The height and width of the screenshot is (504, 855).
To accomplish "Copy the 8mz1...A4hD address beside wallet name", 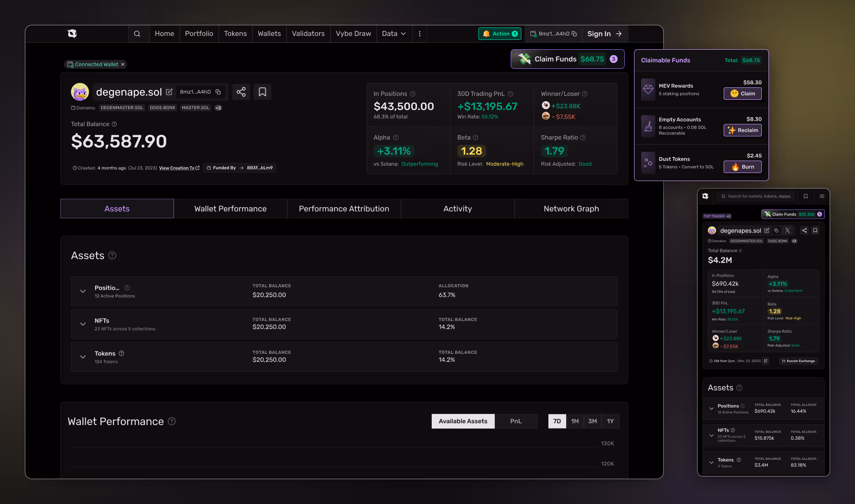I will [218, 92].
